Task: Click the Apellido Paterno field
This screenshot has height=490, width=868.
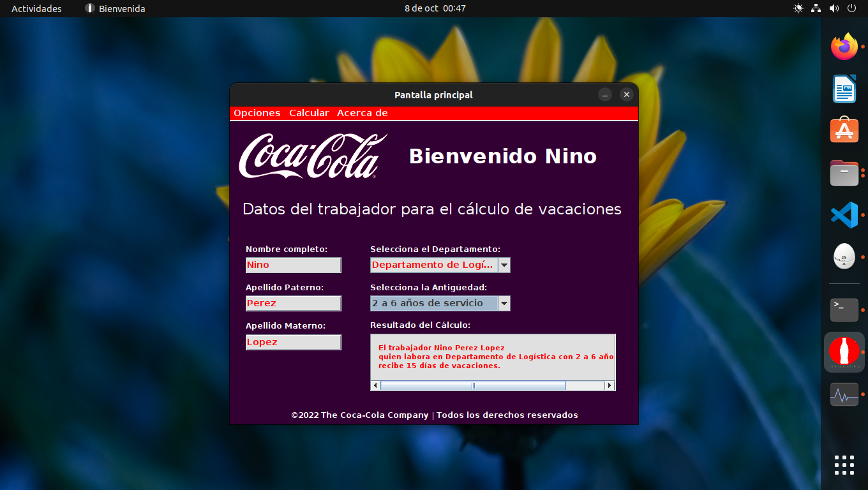Action: coord(294,303)
